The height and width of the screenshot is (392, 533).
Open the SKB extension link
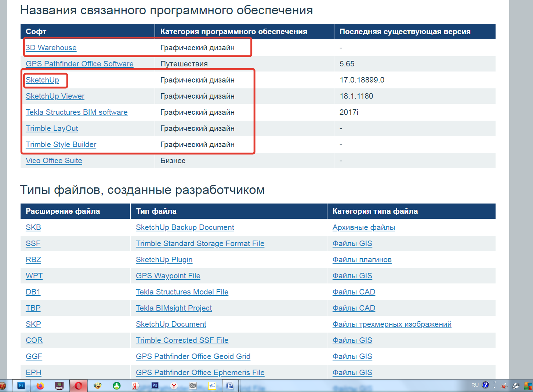coord(33,227)
